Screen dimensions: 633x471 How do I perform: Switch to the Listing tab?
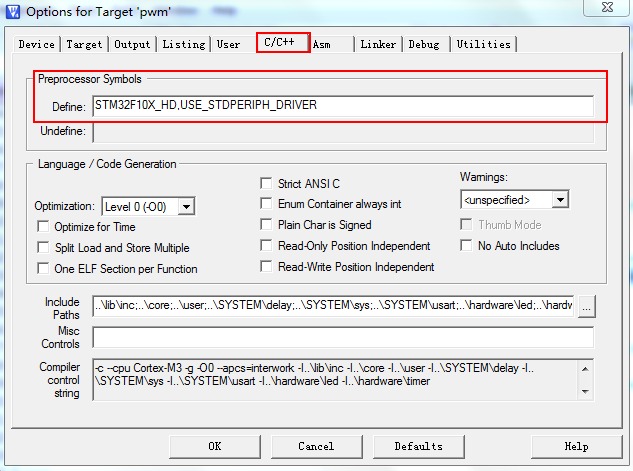(x=184, y=44)
